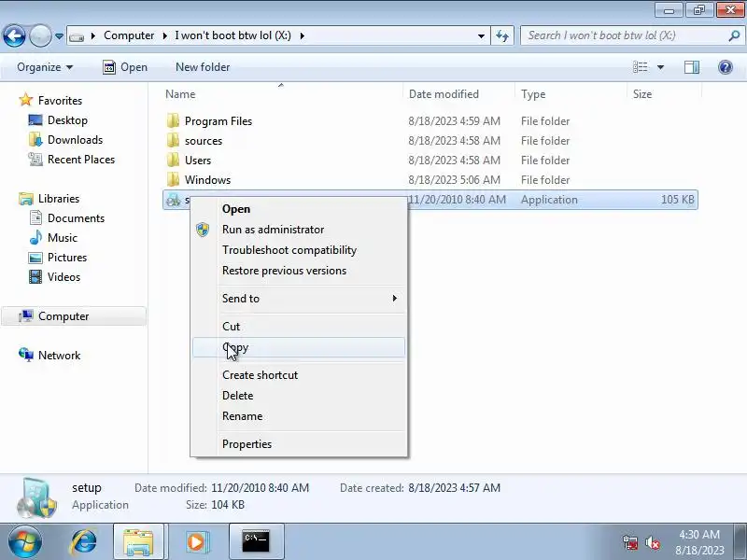Open Recent Places in Favorites
This screenshot has height=560, width=747.
coord(81,160)
